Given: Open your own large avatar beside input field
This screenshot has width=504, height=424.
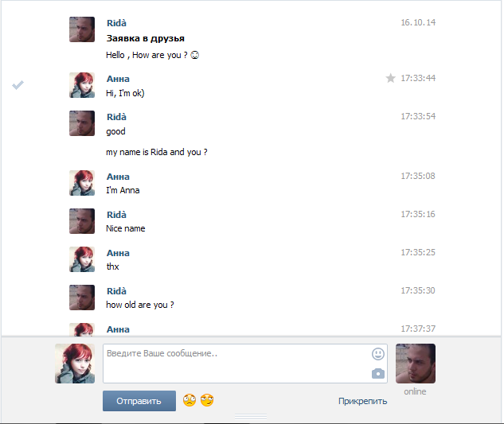Looking at the screenshot, I should [75, 364].
